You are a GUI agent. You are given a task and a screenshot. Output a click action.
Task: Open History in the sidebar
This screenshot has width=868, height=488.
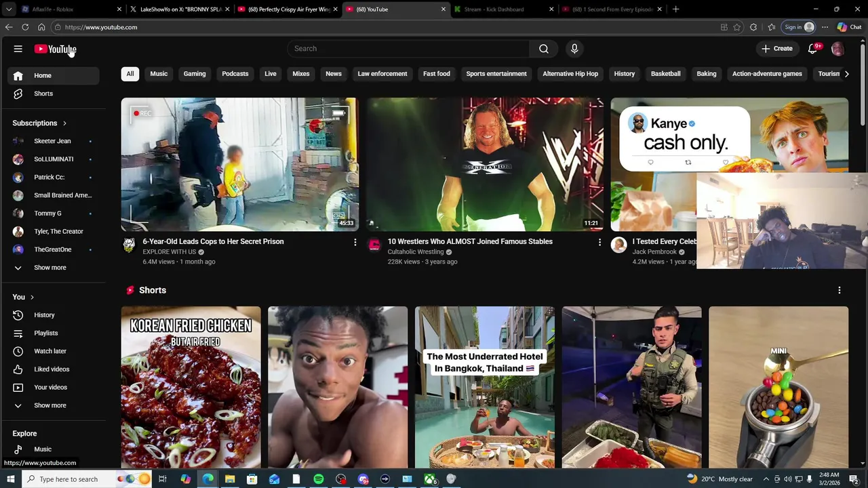[53, 315]
